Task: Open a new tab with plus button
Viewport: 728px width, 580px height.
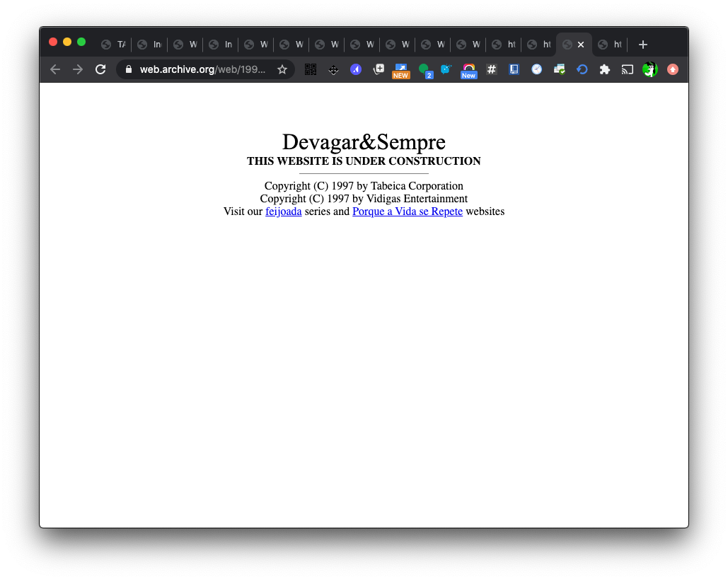Action: pyautogui.click(x=642, y=45)
